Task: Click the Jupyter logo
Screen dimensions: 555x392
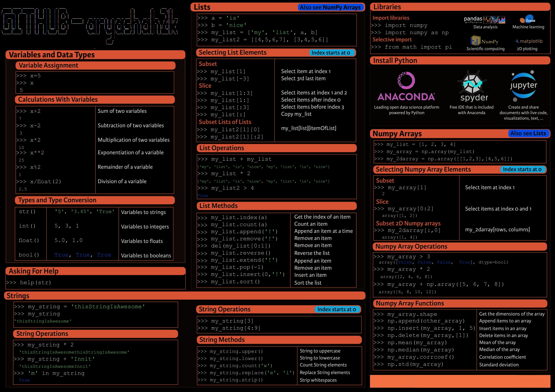Action: point(524,86)
